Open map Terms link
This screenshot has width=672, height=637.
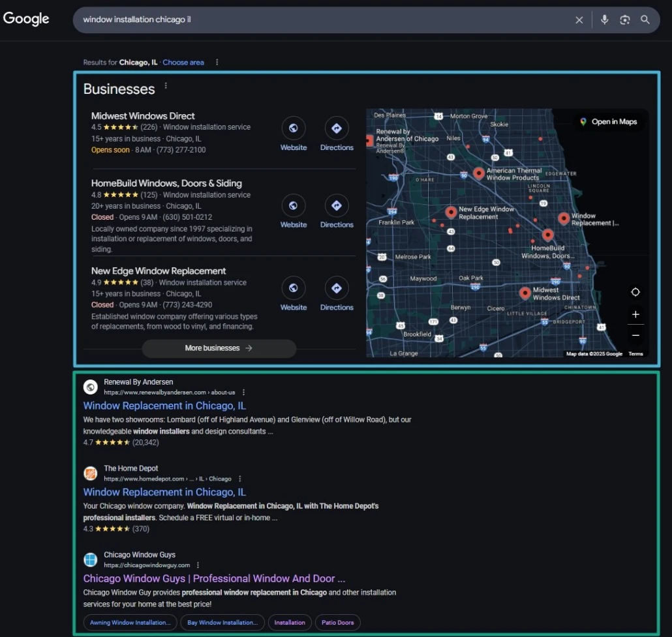pyautogui.click(x=635, y=354)
